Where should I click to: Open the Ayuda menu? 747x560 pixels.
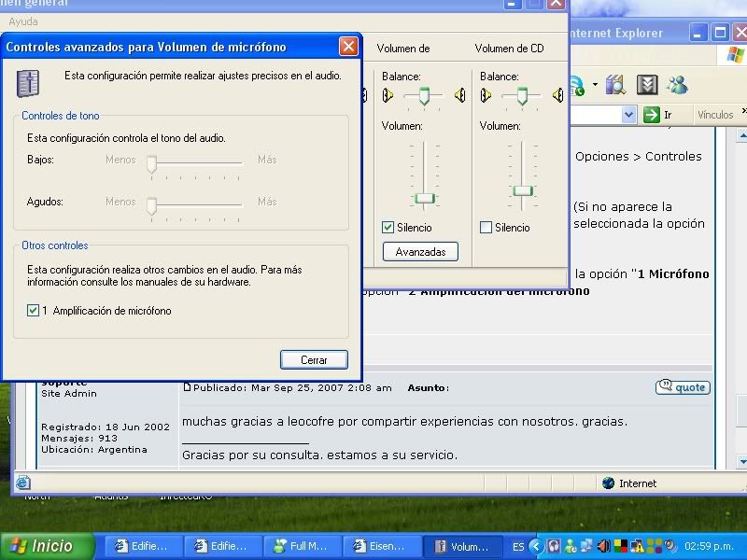[23, 21]
